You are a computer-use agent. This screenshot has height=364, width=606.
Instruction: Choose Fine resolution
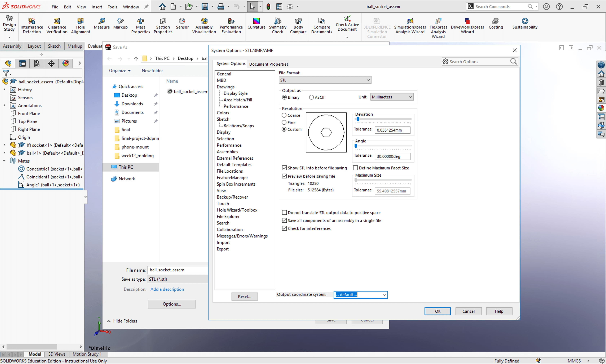coord(284,122)
